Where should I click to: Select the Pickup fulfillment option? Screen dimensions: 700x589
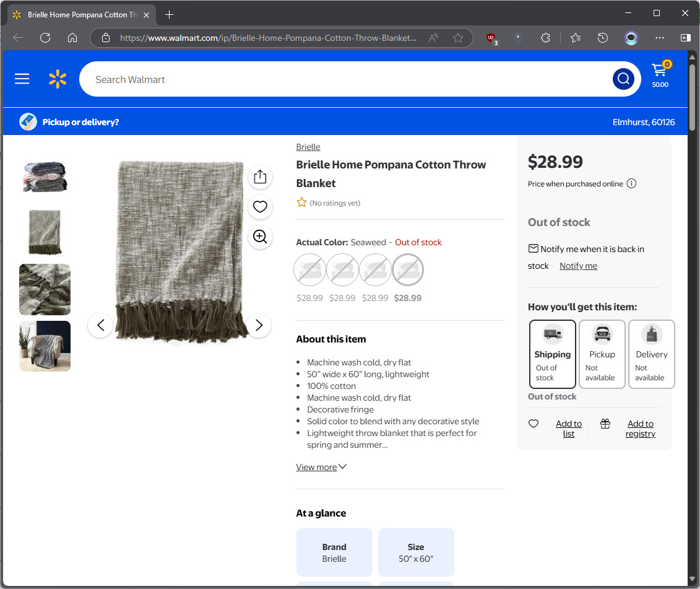tap(602, 354)
